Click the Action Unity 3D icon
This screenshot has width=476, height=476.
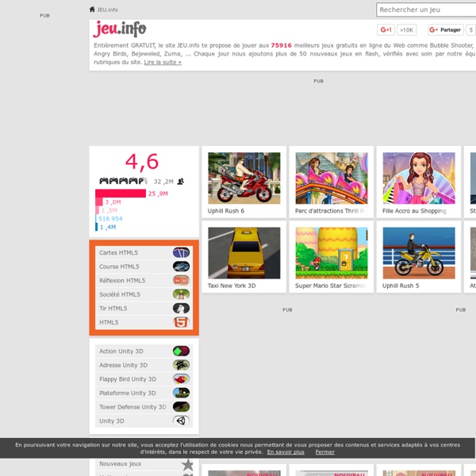[x=181, y=351]
